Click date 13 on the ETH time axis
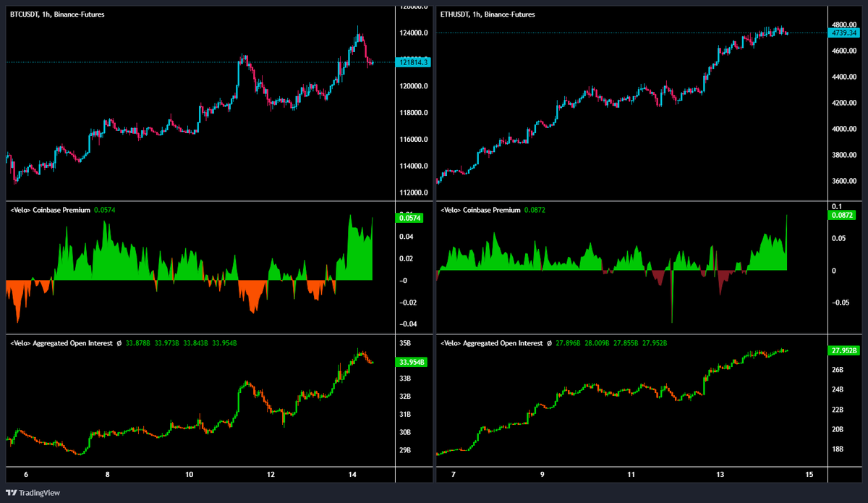This screenshot has width=868, height=503. 720,475
